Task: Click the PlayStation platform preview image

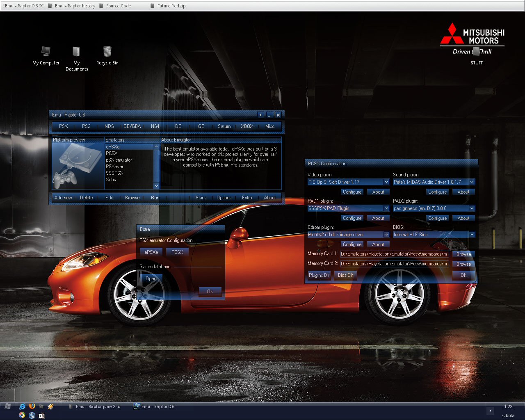Action: point(78,166)
